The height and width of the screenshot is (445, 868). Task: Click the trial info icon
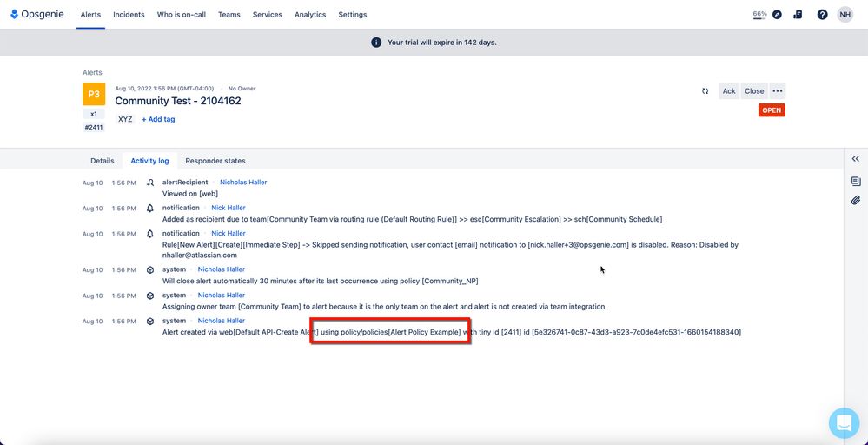point(376,42)
